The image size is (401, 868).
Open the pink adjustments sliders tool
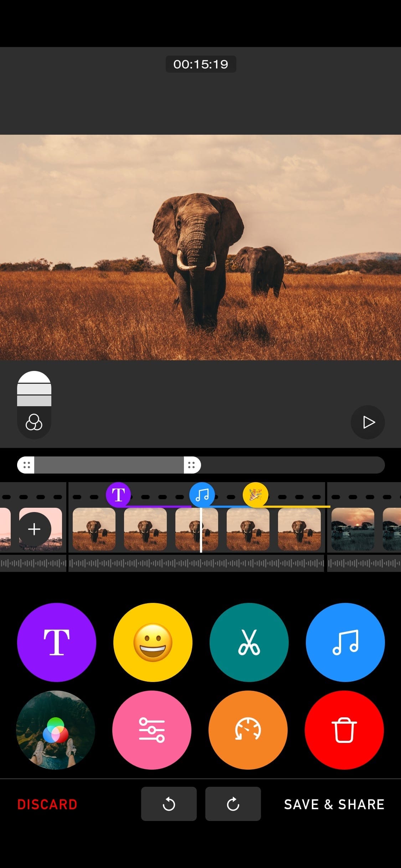coord(152,730)
